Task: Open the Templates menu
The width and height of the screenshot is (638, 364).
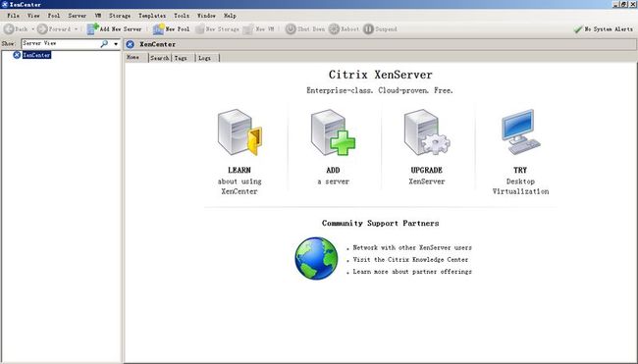Action: (152, 16)
